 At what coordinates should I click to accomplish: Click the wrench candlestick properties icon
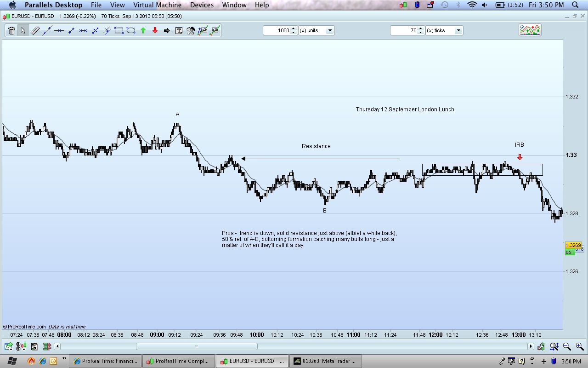[541, 346]
